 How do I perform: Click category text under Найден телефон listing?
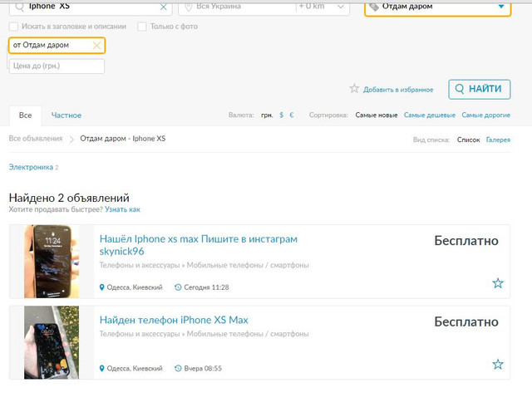(204, 334)
